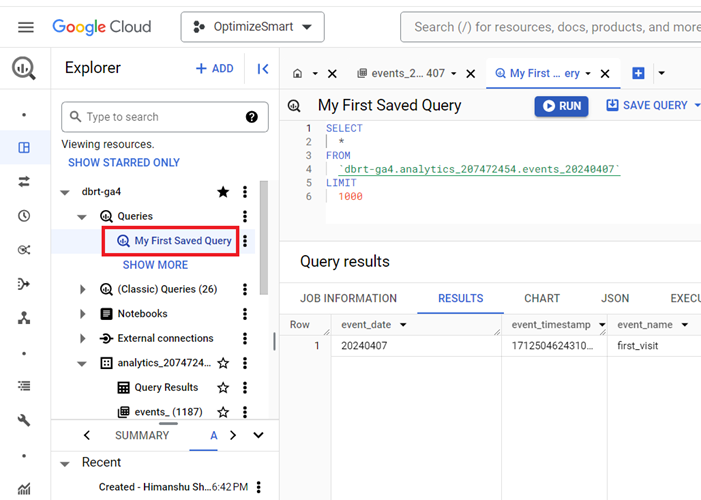Click the Explorer vertical scrollbar

(264, 237)
